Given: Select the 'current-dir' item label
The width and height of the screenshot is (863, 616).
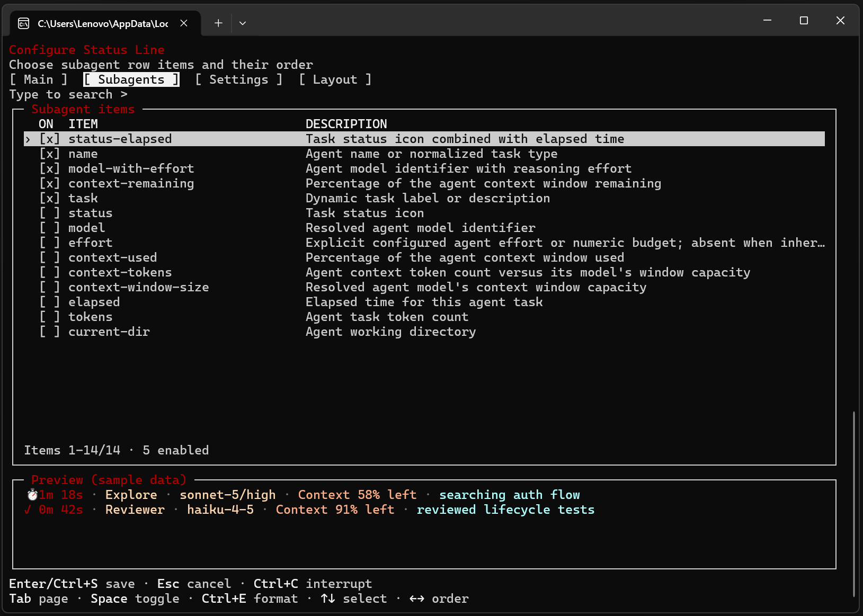Looking at the screenshot, I should pyautogui.click(x=109, y=332).
